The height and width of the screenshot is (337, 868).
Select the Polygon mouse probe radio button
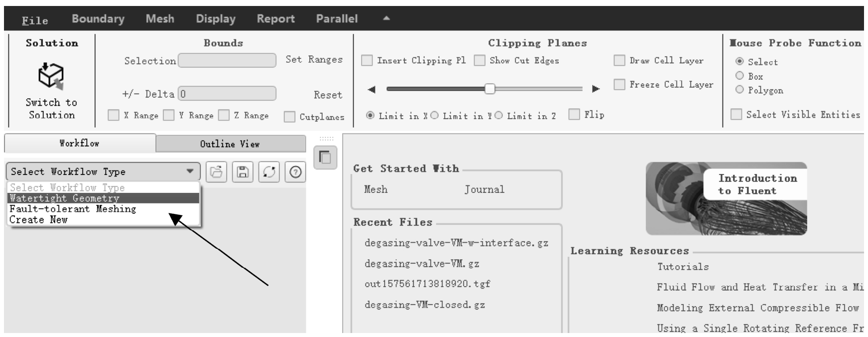tap(740, 90)
